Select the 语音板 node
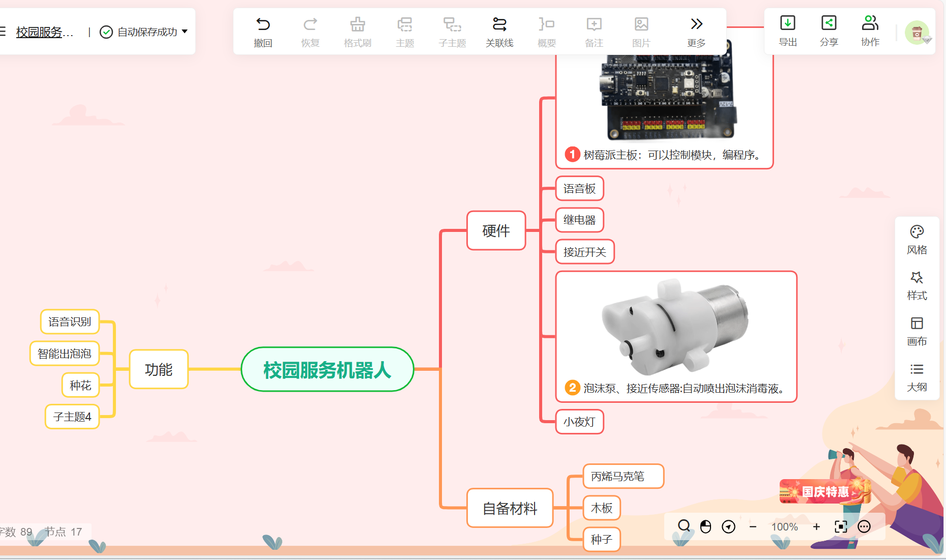The height and width of the screenshot is (560, 946). coord(579,188)
